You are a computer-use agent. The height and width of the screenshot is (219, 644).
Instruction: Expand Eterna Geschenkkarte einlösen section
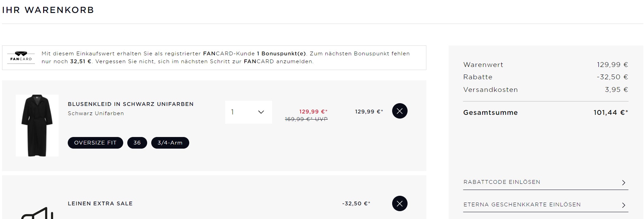(545, 205)
